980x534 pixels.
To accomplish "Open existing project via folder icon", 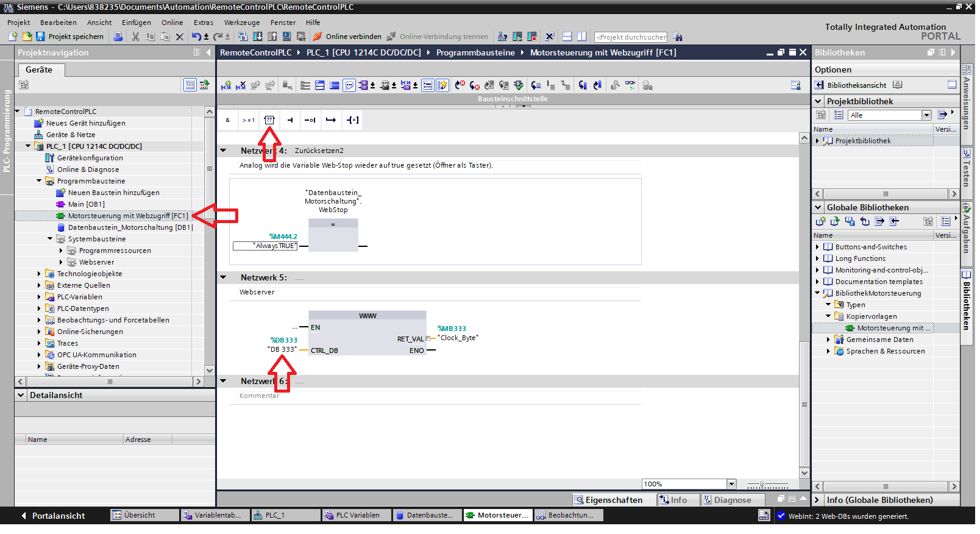I will (x=27, y=37).
